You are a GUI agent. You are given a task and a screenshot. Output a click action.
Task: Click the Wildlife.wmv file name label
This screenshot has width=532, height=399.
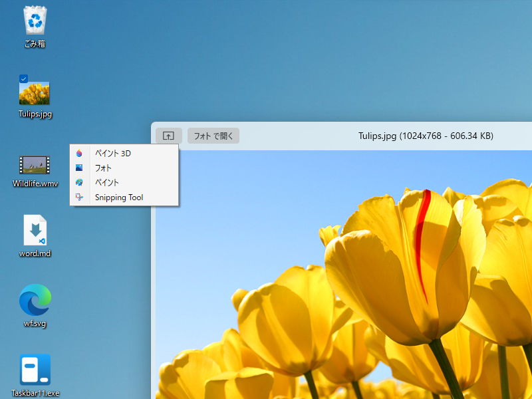click(35, 184)
